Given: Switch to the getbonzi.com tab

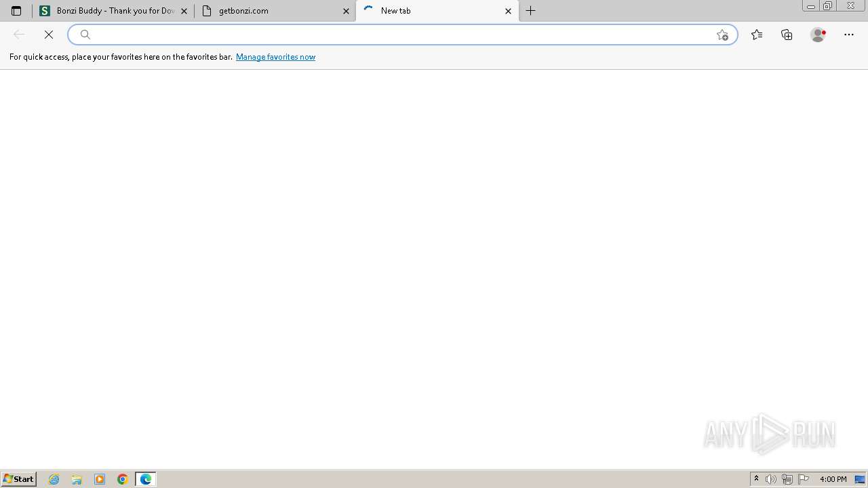Looking at the screenshot, I should coord(275,11).
